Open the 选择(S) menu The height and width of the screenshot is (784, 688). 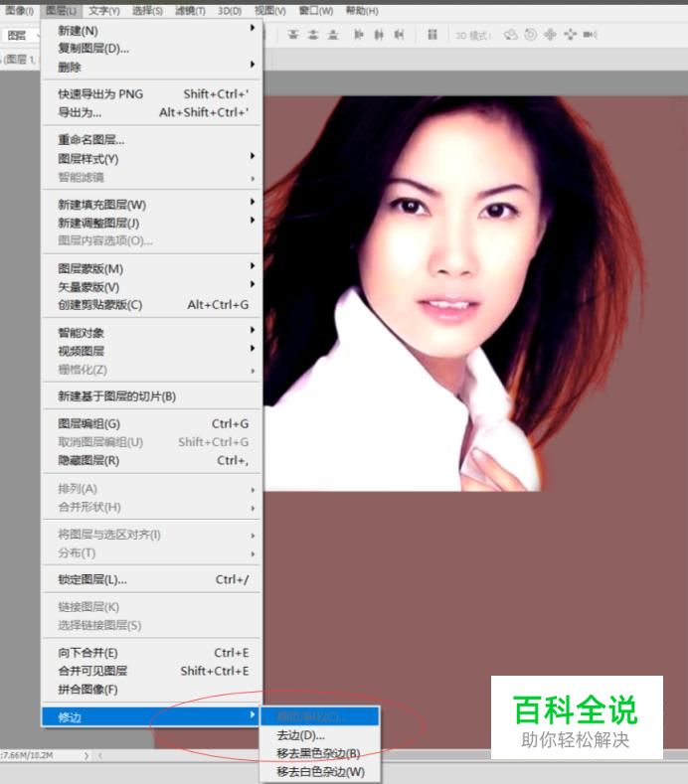[x=147, y=11]
